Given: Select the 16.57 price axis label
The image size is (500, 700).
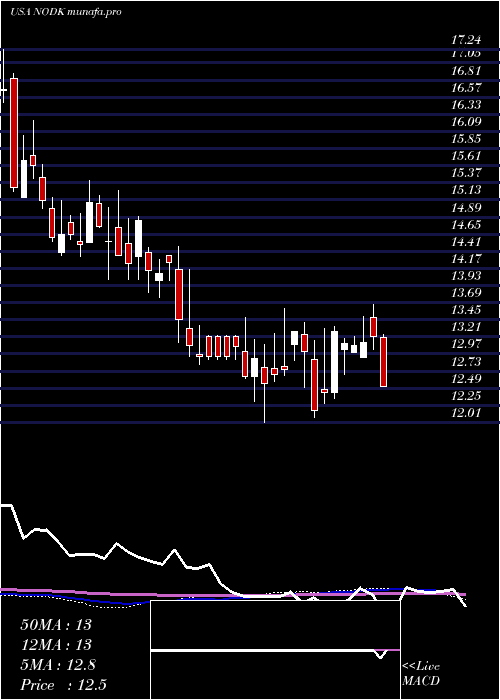Looking at the screenshot, I should [x=466, y=88].
